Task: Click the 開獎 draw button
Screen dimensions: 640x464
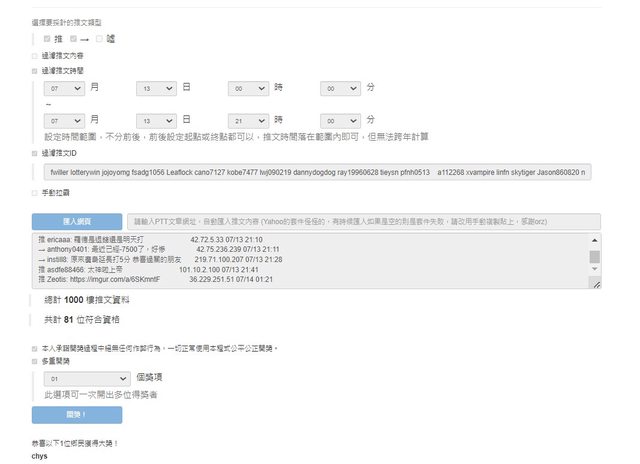Action: click(x=77, y=414)
